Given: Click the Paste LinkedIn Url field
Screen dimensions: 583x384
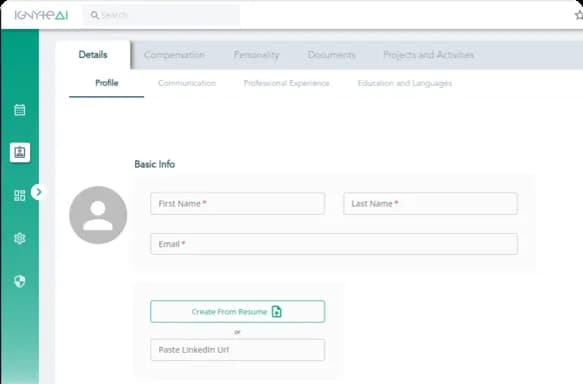Looking at the screenshot, I should pos(238,350).
